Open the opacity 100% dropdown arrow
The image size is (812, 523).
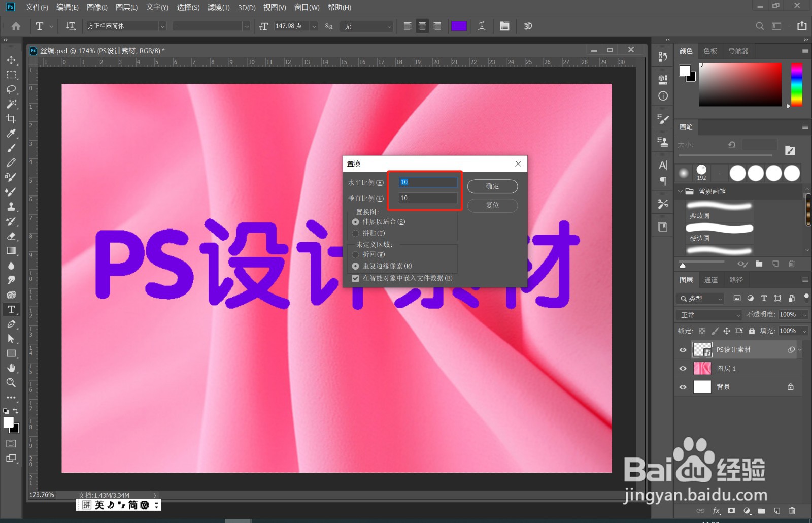click(804, 315)
